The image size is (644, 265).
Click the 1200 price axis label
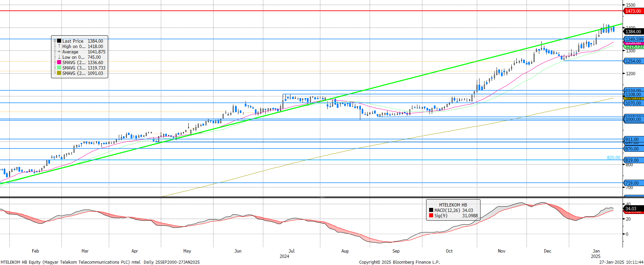[x=631, y=74]
